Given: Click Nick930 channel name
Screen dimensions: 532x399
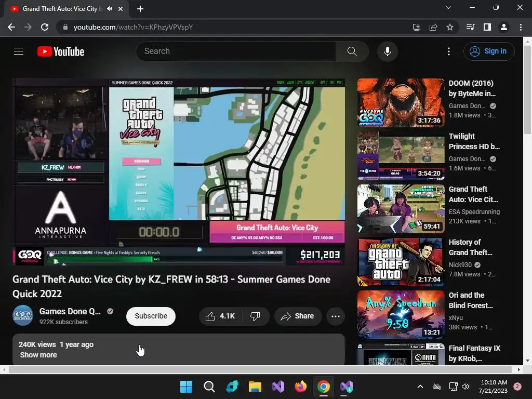Looking at the screenshot, I should 460,264.
